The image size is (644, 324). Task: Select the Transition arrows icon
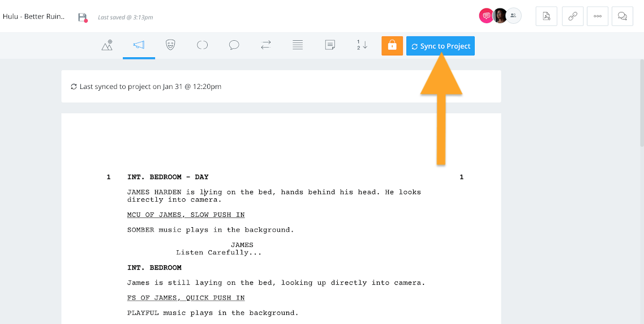click(x=266, y=45)
